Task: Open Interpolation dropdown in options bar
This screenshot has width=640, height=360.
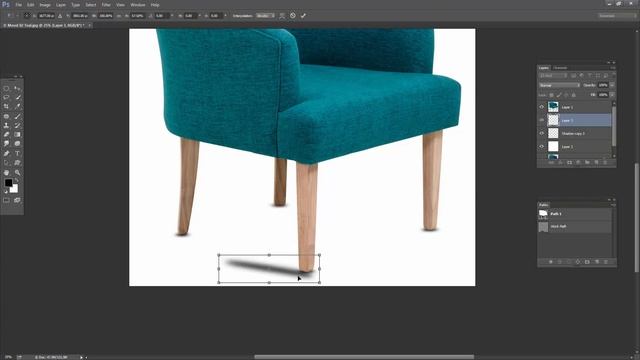Action: click(x=265, y=16)
